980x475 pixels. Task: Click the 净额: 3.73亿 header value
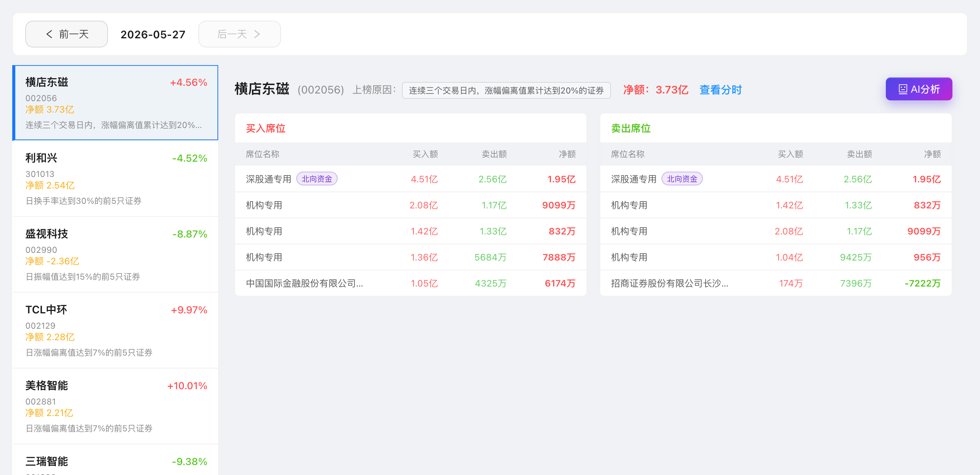click(655, 90)
